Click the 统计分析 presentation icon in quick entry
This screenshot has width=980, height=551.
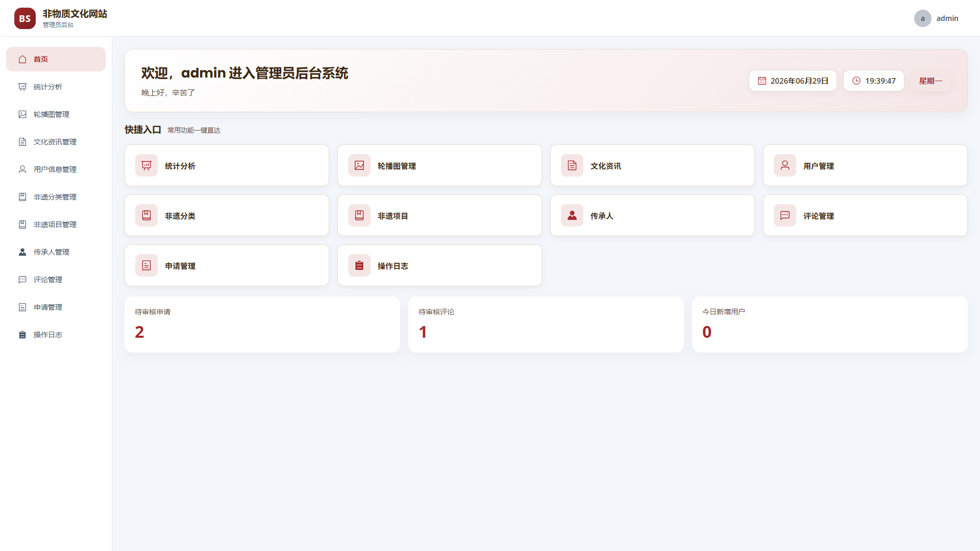click(146, 165)
